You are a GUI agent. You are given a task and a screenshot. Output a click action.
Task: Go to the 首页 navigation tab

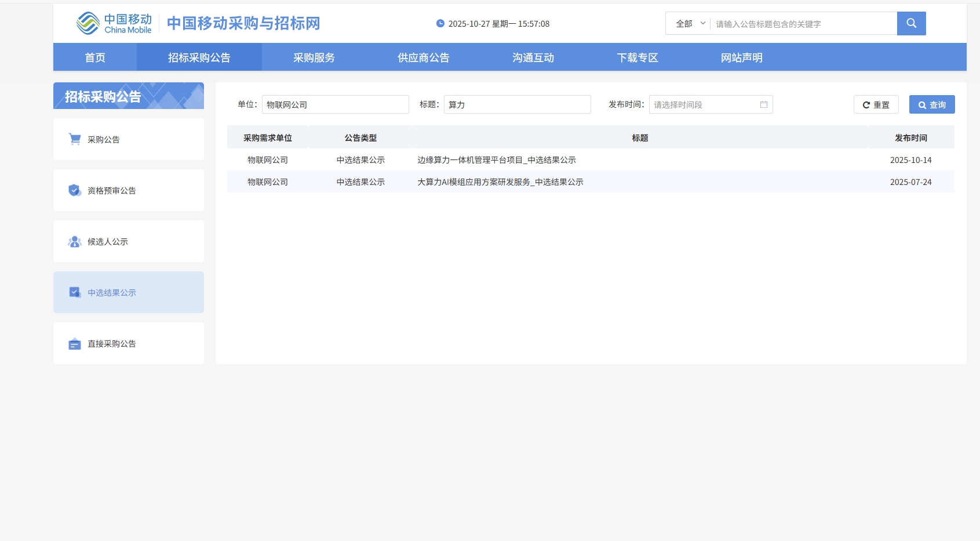(95, 57)
